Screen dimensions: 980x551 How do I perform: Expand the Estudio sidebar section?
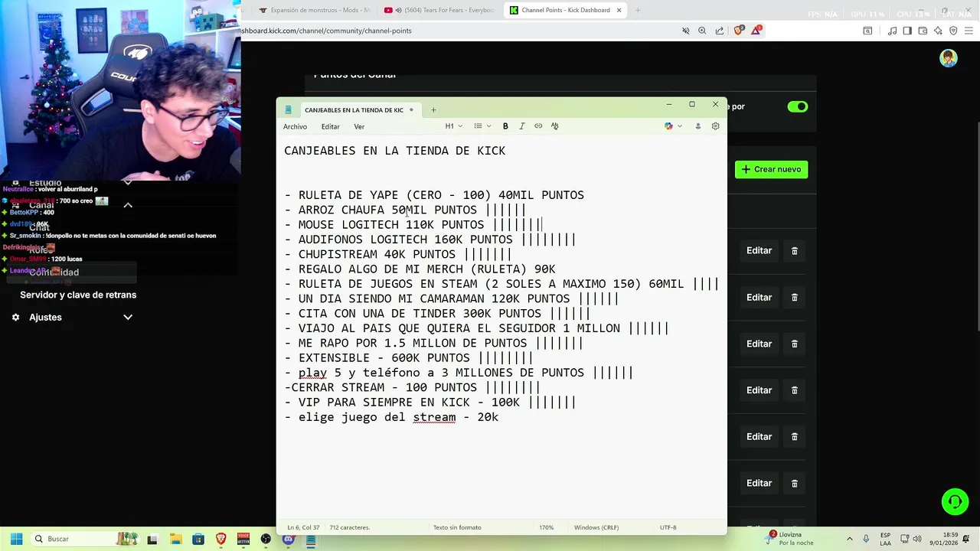(128, 183)
